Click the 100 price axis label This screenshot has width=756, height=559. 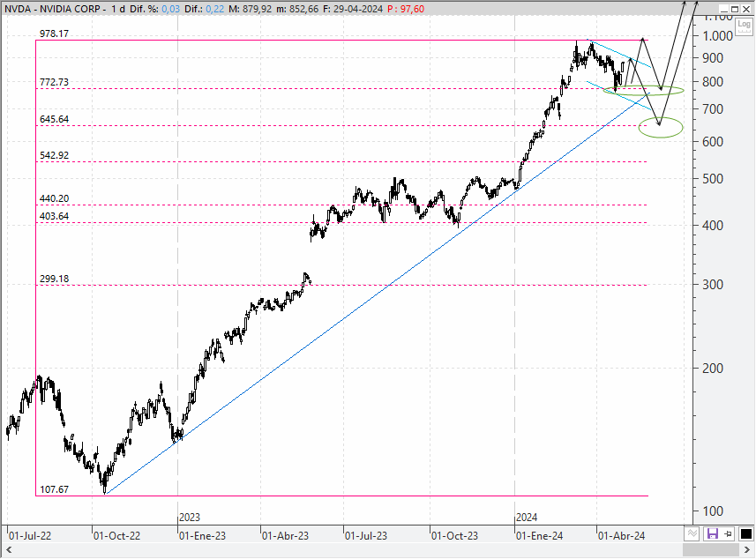tap(713, 511)
